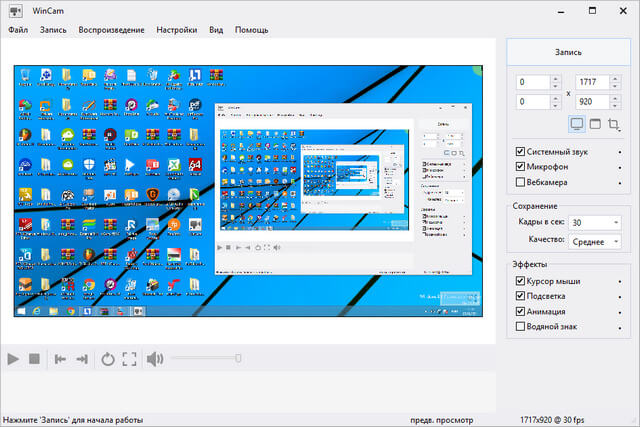Adjust the volume slider handle
640x427 pixels.
click(238, 358)
